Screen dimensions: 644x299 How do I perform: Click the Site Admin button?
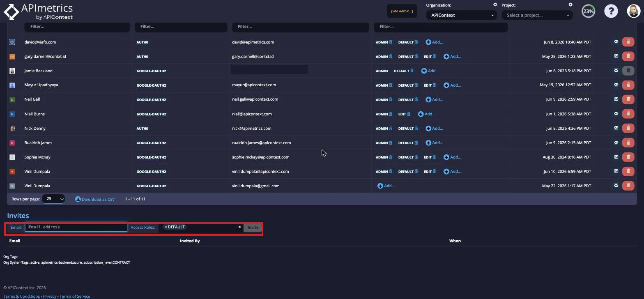click(x=402, y=11)
